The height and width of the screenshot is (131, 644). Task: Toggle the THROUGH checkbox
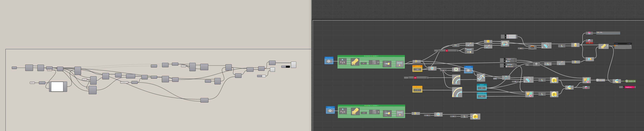(x=506, y=67)
